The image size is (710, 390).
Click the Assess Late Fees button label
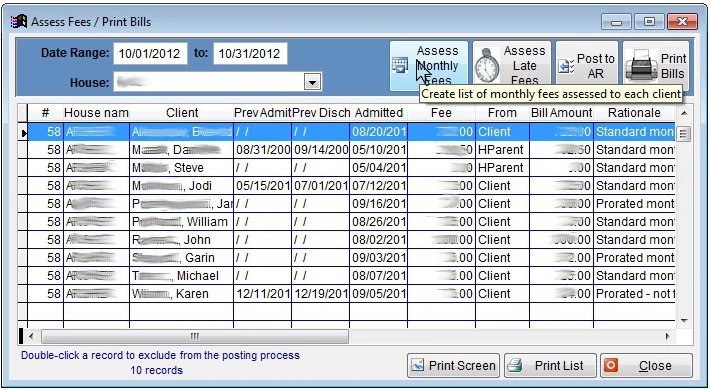[x=524, y=66]
